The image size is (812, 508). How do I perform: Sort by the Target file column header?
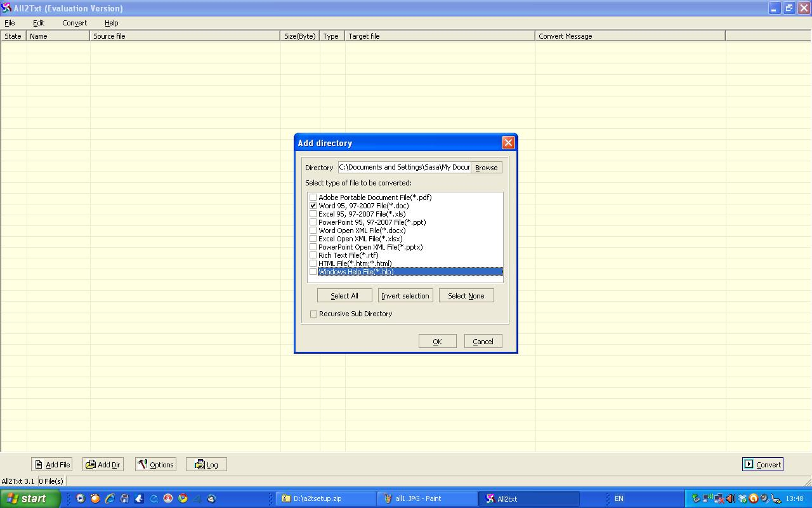[x=440, y=36]
